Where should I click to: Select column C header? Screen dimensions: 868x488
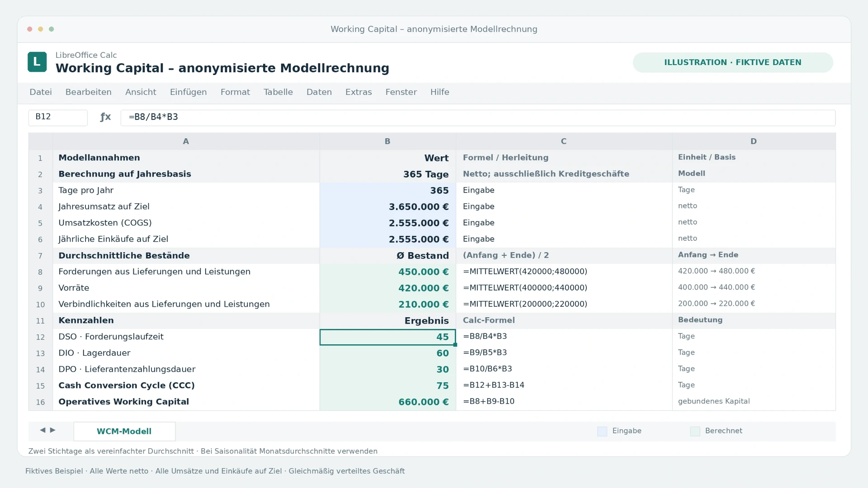click(564, 141)
